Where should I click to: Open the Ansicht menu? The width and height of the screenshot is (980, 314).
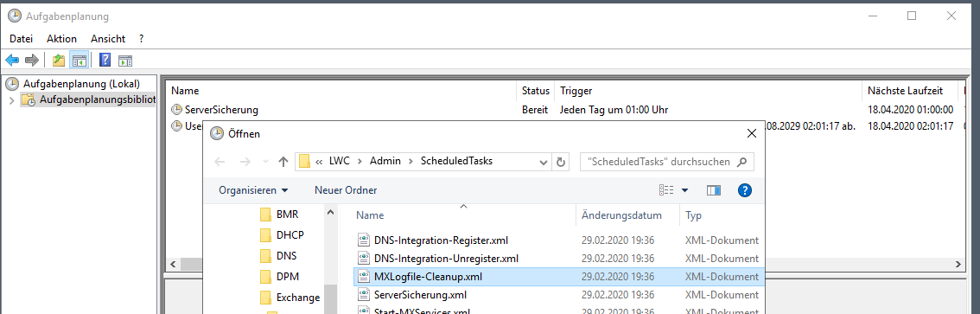click(x=108, y=39)
